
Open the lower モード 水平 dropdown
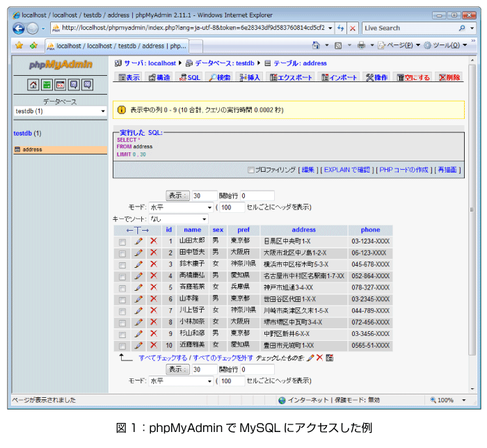pyautogui.click(x=181, y=381)
